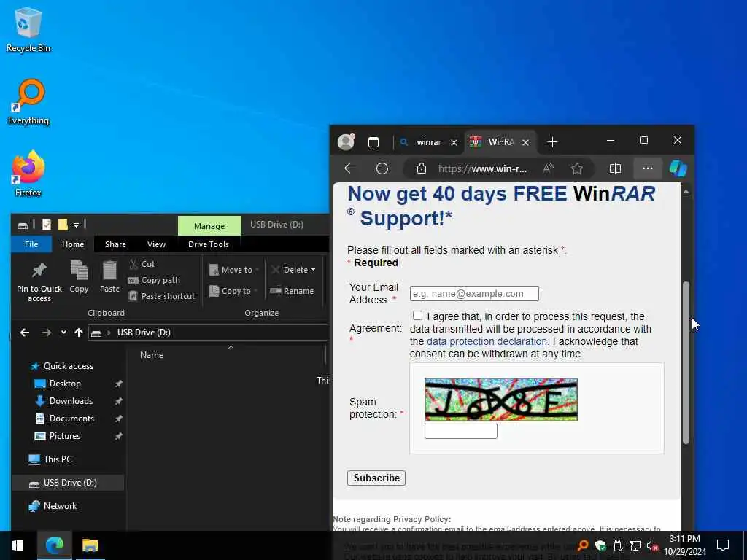Open the Recycle Bin desktop icon
The image size is (747, 560).
pyautogui.click(x=28, y=30)
